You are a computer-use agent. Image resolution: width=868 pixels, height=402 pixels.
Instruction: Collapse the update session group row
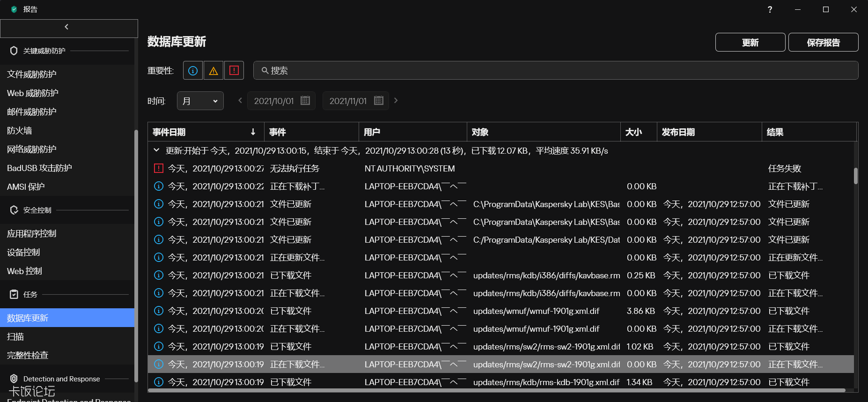coord(156,150)
